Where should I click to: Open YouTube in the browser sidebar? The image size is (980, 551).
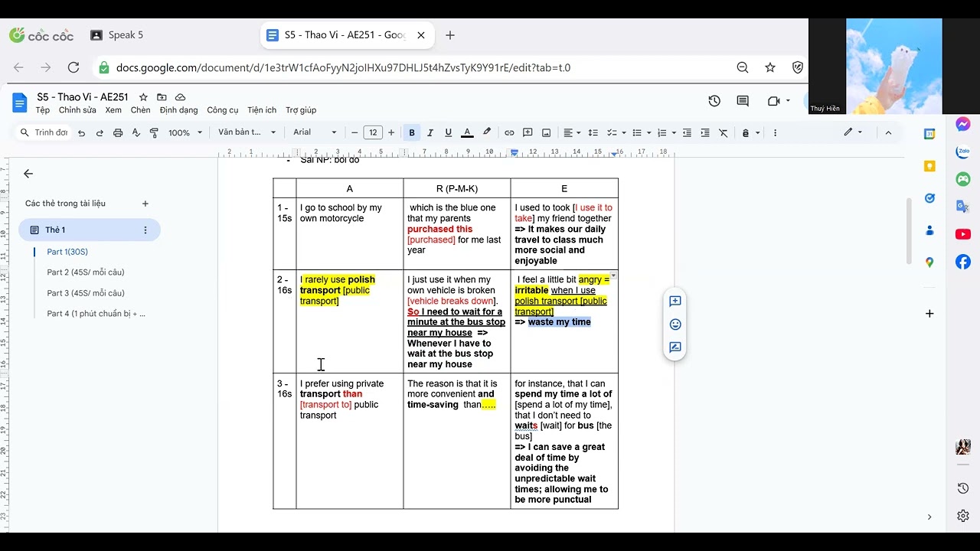(963, 234)
